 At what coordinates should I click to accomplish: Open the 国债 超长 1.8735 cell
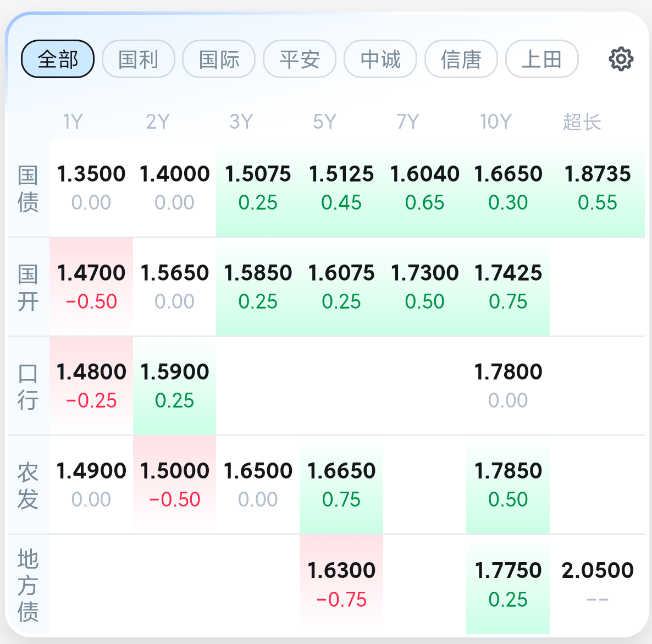tap(597, 188)
